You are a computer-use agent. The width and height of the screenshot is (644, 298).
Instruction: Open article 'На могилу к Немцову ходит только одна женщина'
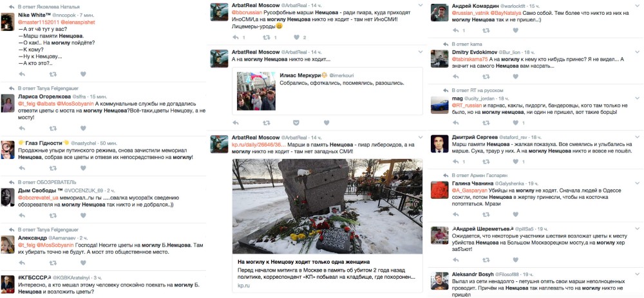[x=304, y=261]
